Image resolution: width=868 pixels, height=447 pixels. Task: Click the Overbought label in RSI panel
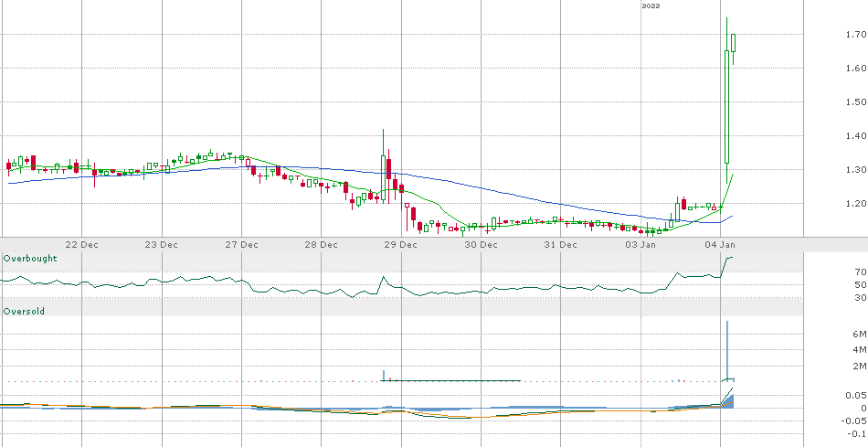tap(30, 259)
